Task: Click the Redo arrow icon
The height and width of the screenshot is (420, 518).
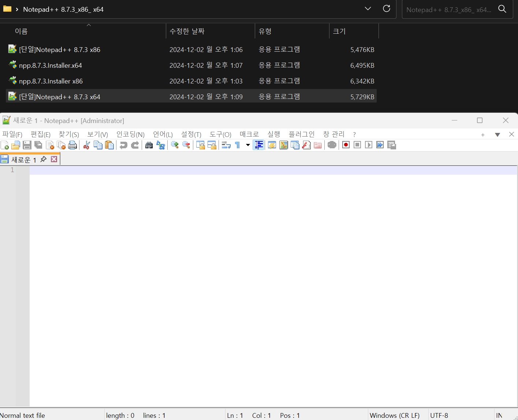Action: pos(135,145)
